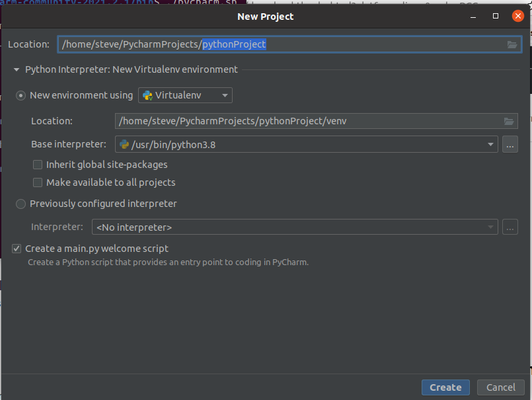Click the python3.8 base interpreter icon

[x=124, y=144]
